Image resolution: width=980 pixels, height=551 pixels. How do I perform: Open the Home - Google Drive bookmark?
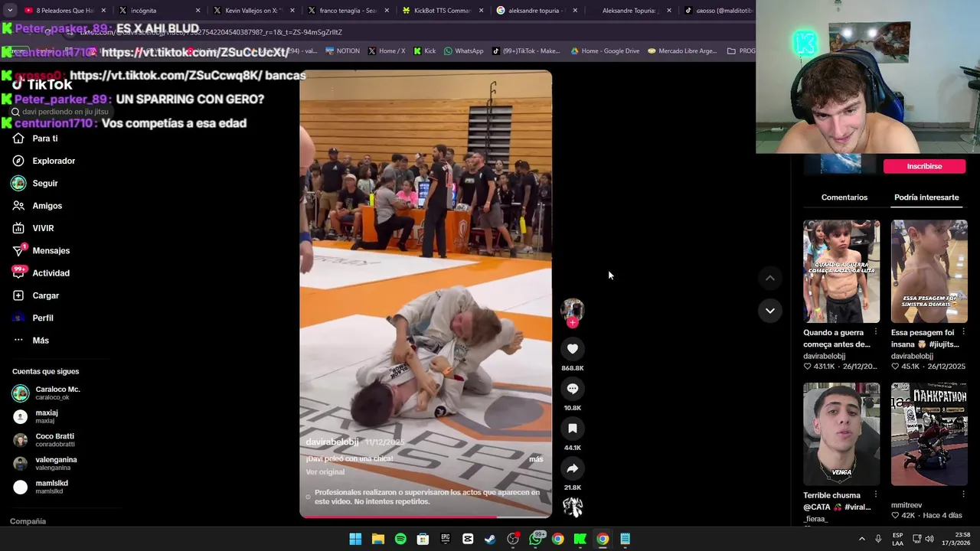605,51
